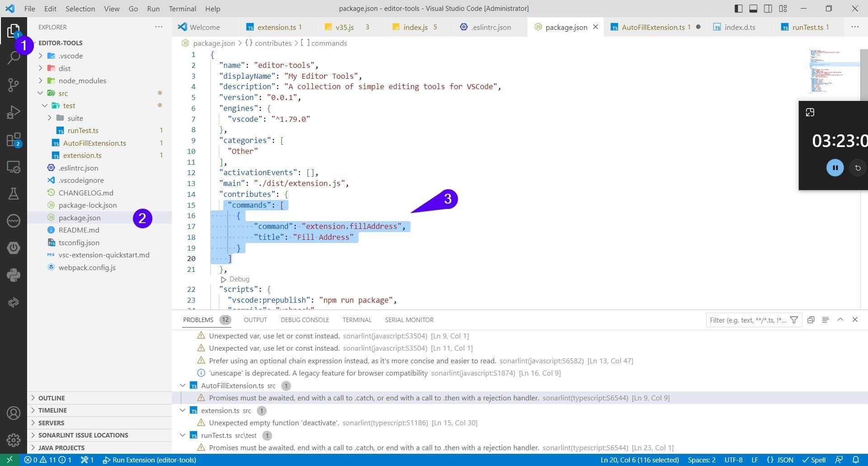Click the filter funnel icon in Problems panel
Screen dimensions: 868x466
tap(794, 320)
